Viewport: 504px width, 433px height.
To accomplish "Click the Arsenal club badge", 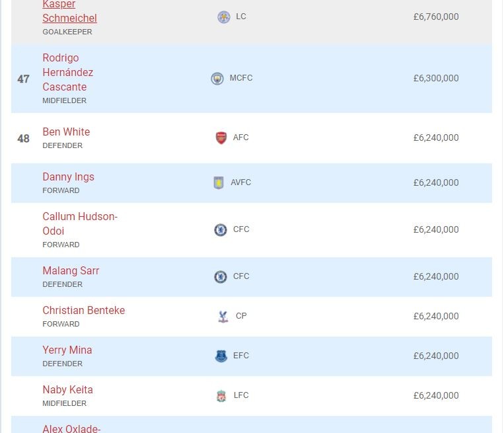I will (221, 138).
